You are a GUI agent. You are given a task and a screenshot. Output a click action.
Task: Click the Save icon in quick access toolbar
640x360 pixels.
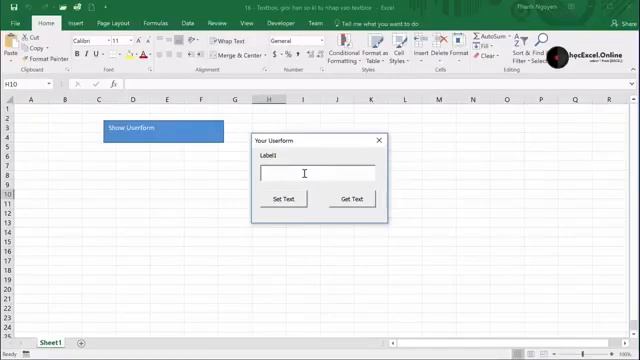[14, 7]
